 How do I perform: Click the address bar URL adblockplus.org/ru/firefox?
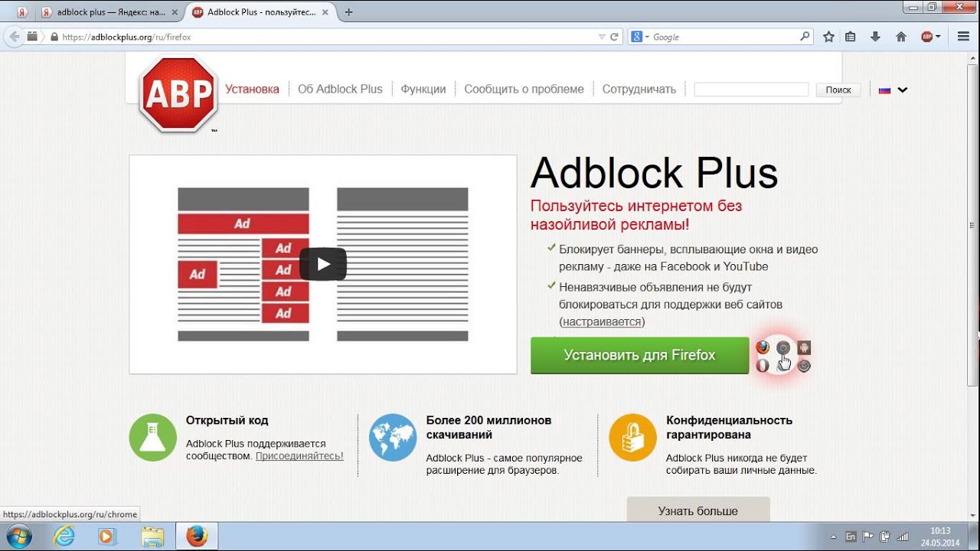click(x=126, y=37)
